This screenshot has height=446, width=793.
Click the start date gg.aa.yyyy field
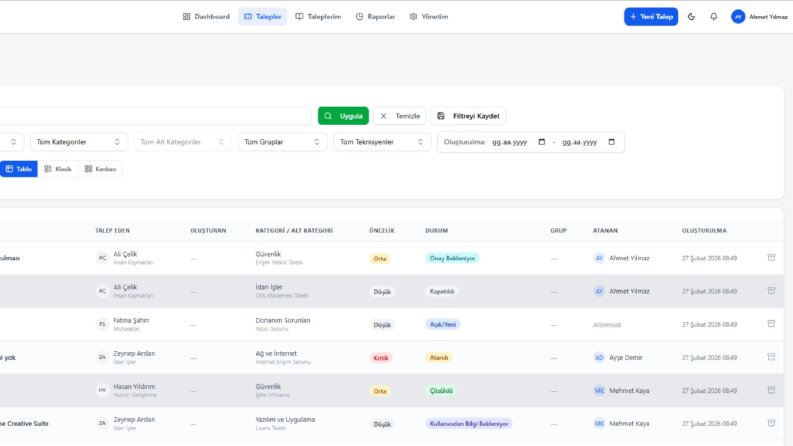510,142
